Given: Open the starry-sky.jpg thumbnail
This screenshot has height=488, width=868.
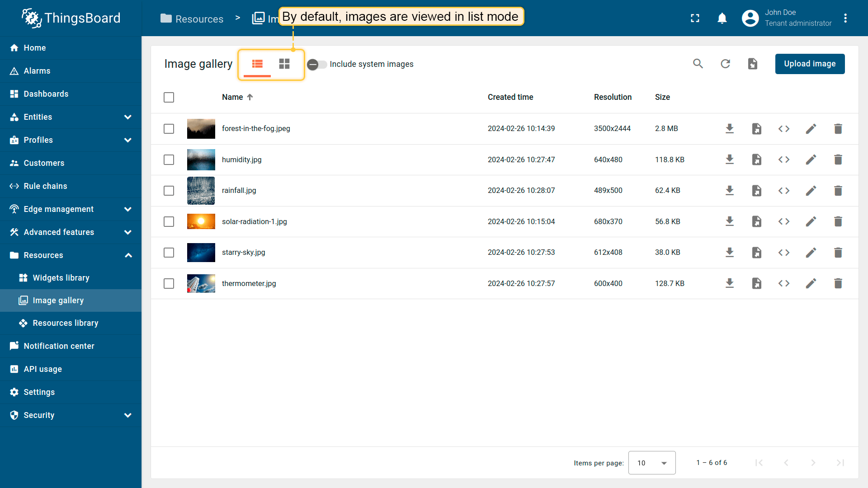Looking at the screenshot, I should (201, 253).
